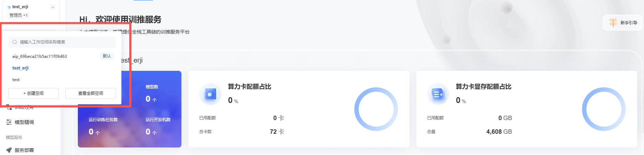This screenshot has width=644, height=155.
Task: Click the 创建空间 button
Action: click(x=33, y=93)
